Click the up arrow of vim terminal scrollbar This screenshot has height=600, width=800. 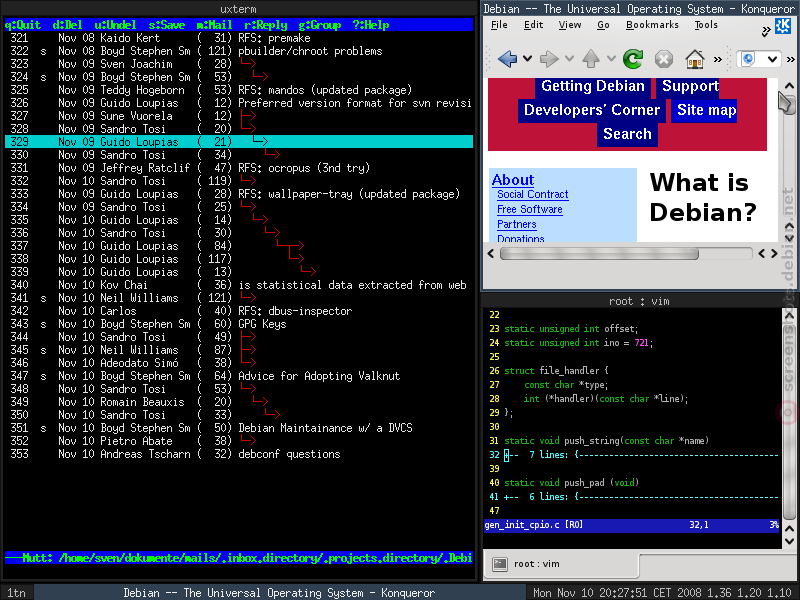(x=789, y=316)
